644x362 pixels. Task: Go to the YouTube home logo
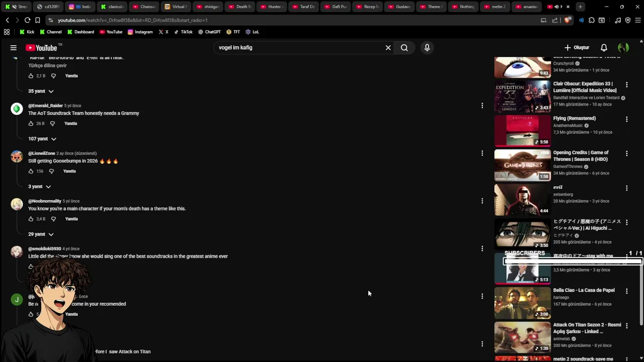[41, 48]
